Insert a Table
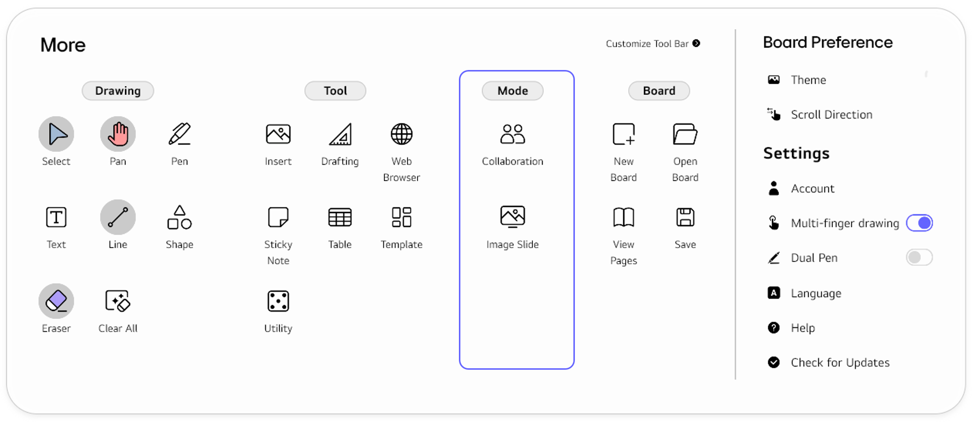Image resolution: width=980 pixels, height=422 pixels. pyautogui.click(x=340, y=217)
